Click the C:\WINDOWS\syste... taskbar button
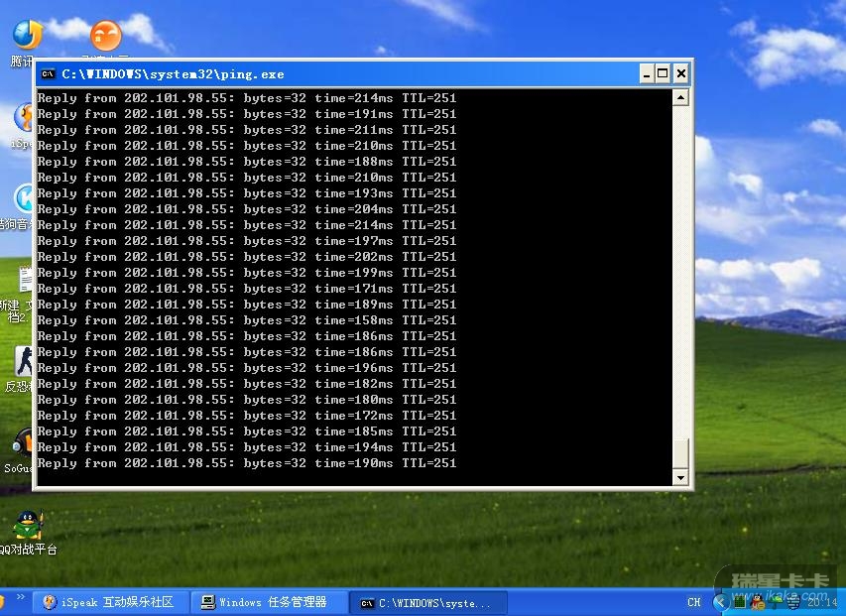 coord(427,603)
